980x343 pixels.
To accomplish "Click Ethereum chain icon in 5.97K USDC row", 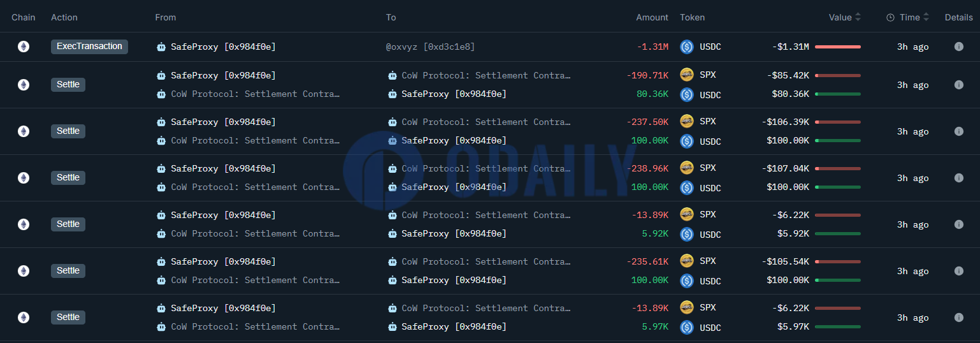I will click(24, 317).
